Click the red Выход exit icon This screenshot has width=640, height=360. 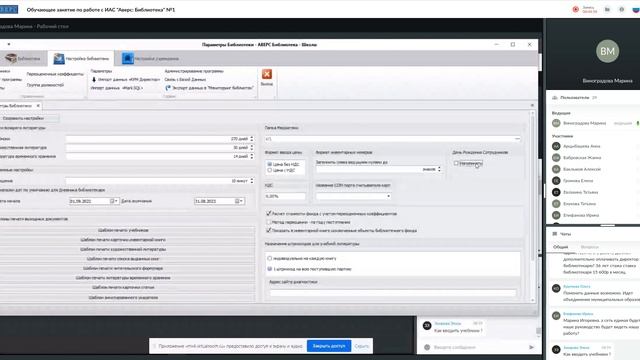(x=267, y=74)
